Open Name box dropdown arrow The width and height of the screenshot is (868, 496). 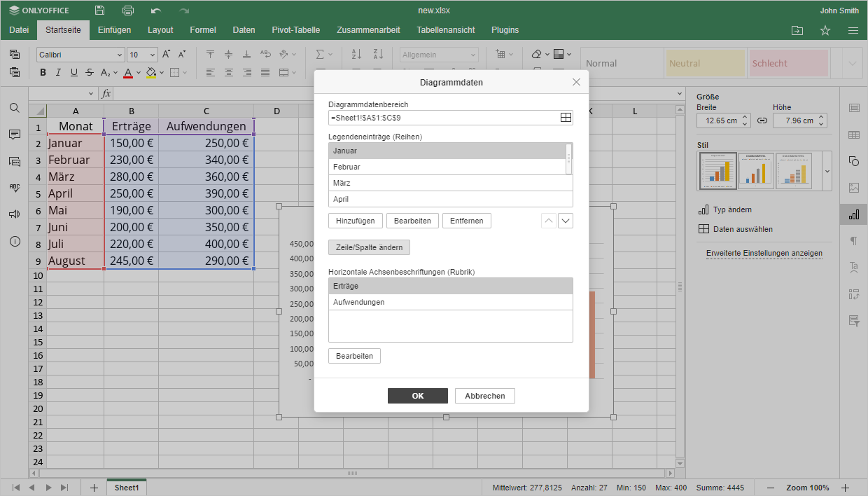(91, 93)
